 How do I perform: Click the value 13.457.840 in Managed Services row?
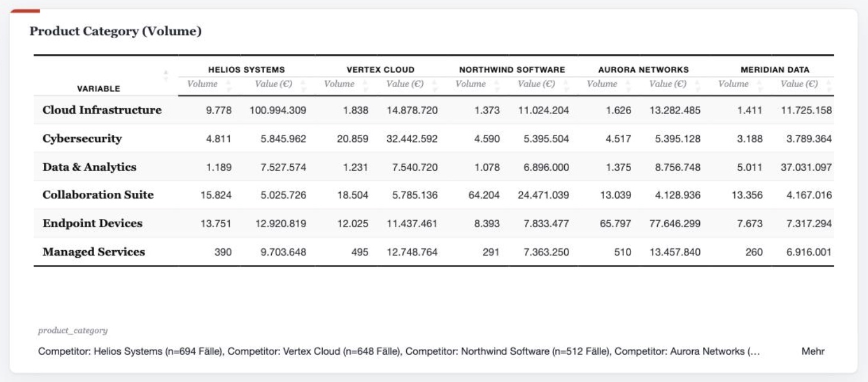tap(675, 252)
